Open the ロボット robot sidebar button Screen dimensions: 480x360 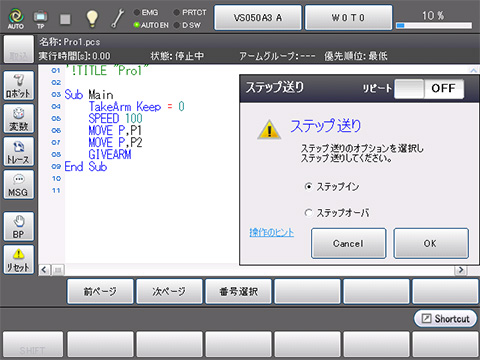[x=19, y=85]
